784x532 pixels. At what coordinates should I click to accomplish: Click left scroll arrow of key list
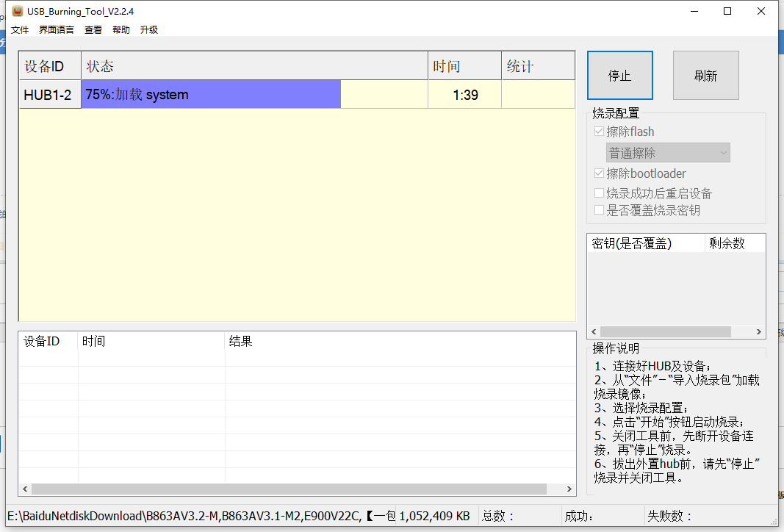click(x=594, y=331)
